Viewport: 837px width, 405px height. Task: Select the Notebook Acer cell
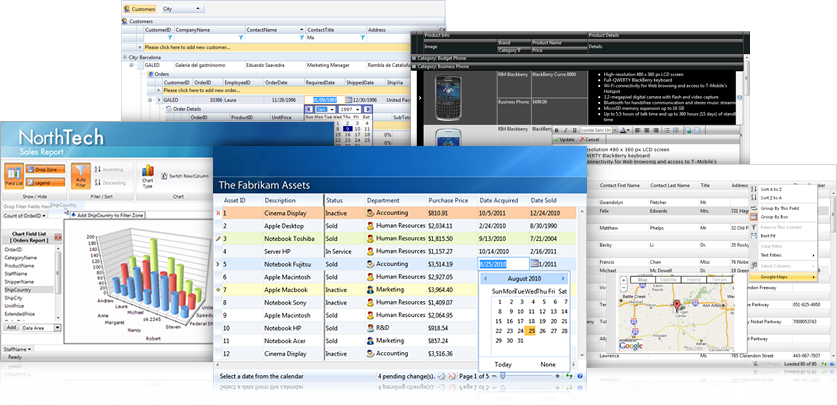coord(293,341)
